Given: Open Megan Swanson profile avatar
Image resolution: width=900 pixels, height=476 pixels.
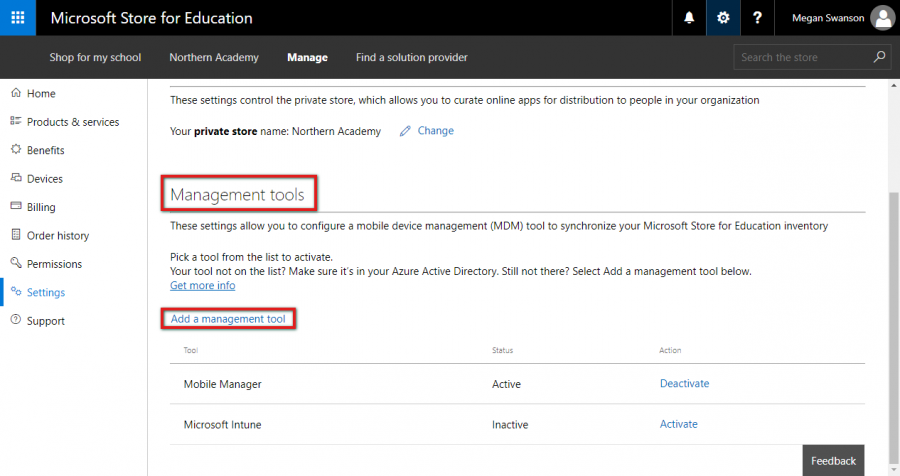Looking at the screenshot, I should click(883, 18).
